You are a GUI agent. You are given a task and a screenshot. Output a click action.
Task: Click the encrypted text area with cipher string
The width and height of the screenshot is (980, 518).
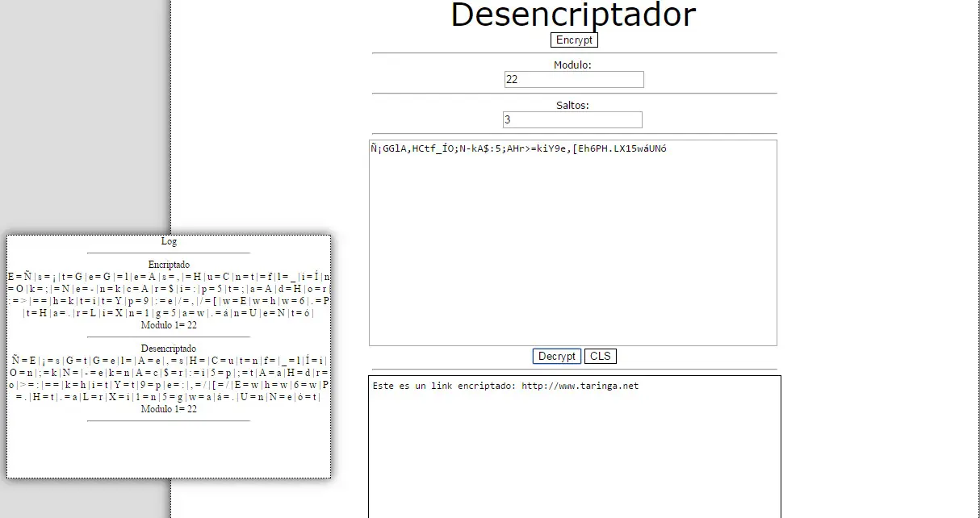[573, 242]
